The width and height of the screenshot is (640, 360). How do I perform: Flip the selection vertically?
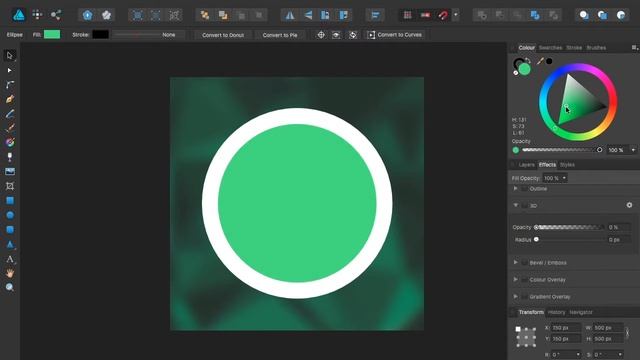[x=308, y=16]
